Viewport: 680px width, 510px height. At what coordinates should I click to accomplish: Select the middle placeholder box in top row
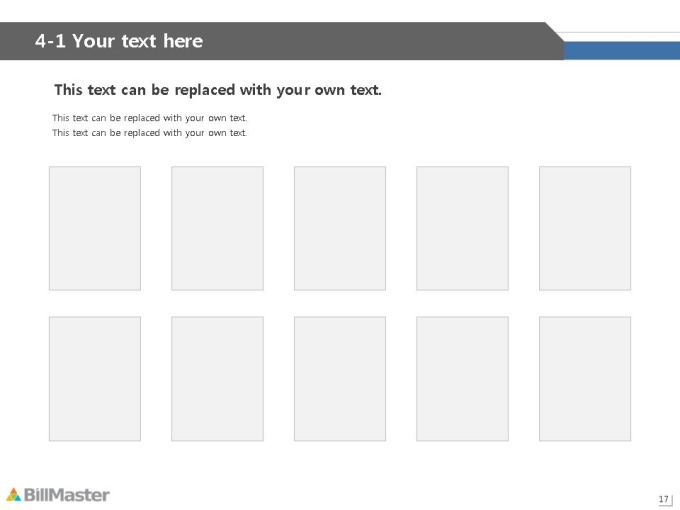340,228
